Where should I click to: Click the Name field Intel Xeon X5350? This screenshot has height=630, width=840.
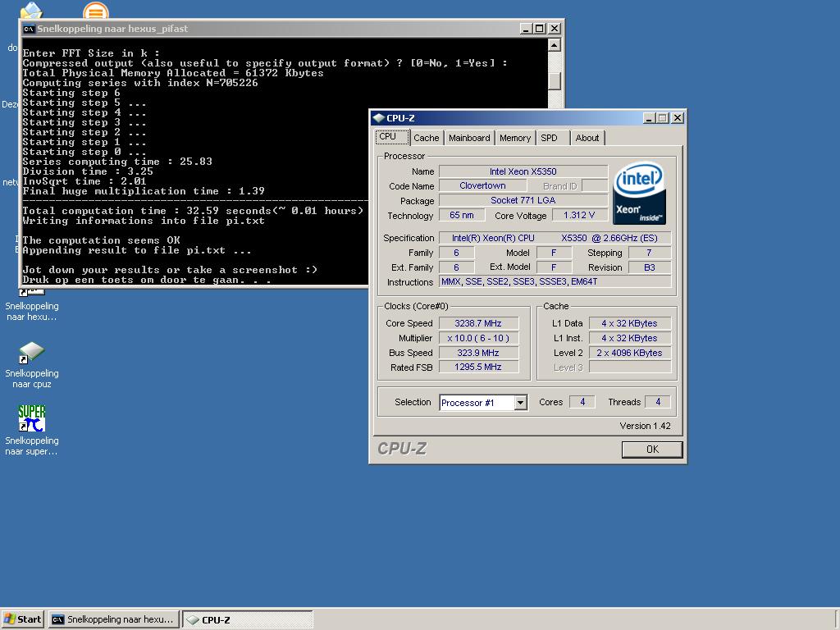pyautogui.click(x=523, y=171)
